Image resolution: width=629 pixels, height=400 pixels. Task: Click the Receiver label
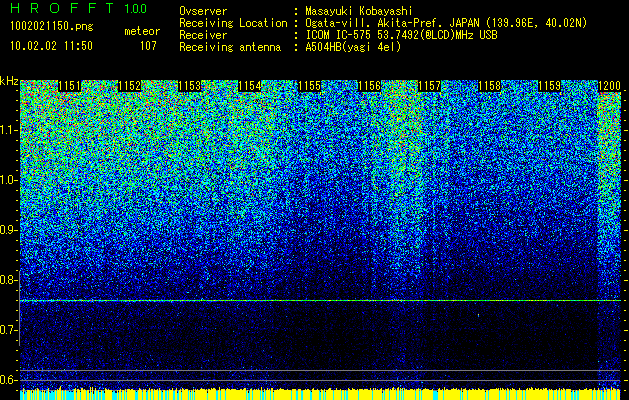click(203, 35)
